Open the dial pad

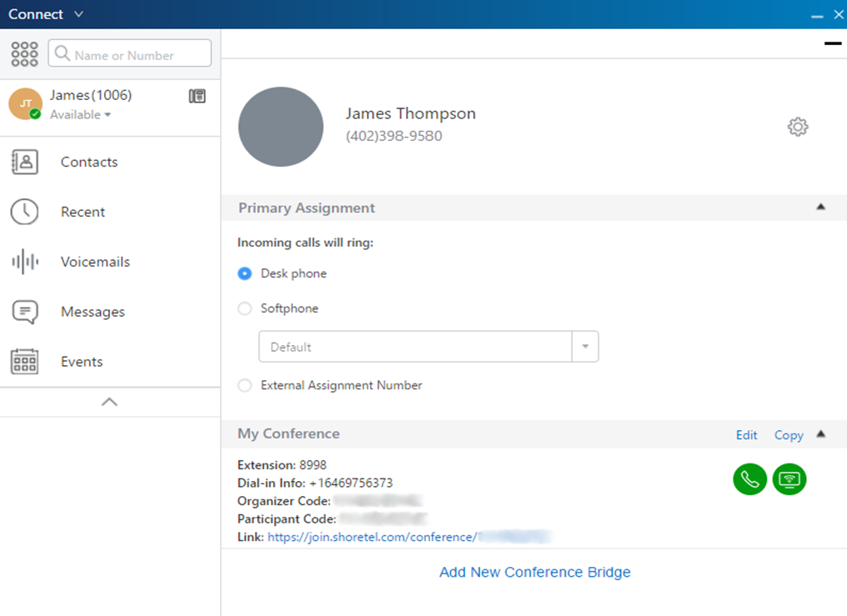tap(24, 53)
